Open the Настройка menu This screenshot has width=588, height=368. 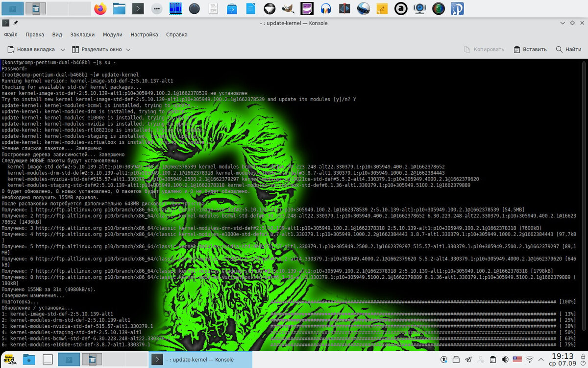coord(144,35)
